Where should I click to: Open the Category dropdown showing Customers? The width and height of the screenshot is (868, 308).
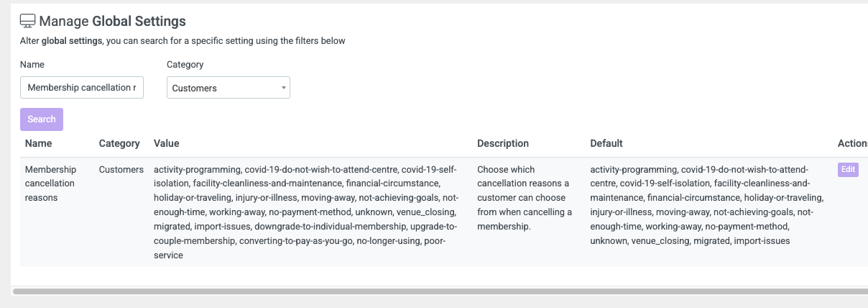[x=228, y=88]
